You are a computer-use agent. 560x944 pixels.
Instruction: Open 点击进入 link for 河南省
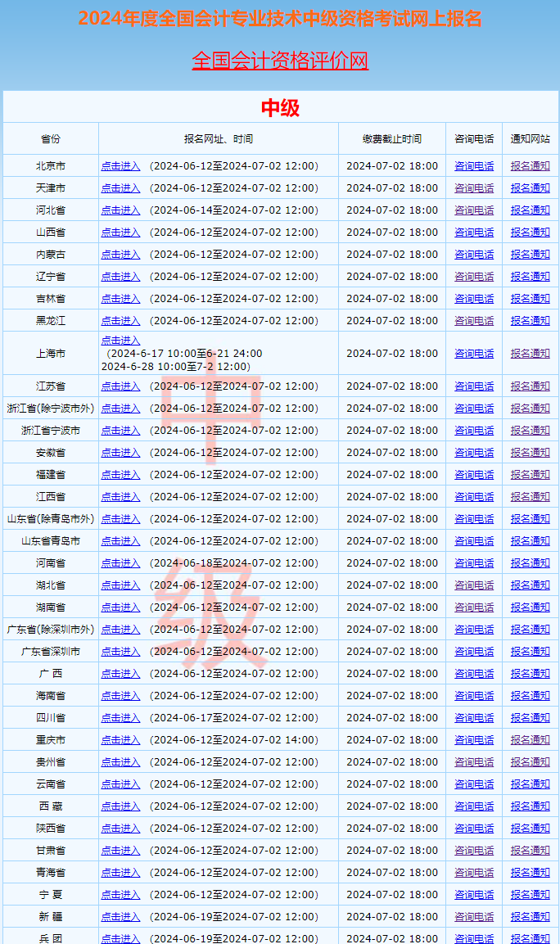point(120,563)
